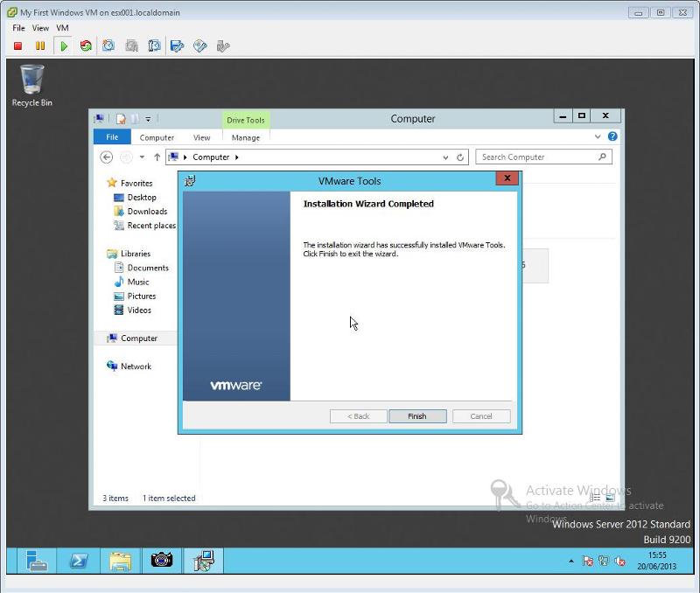The image size is (700, 593).
Task: Click the "1 item selected" status text
Action: pyautogui.click(x=169, y=498)
